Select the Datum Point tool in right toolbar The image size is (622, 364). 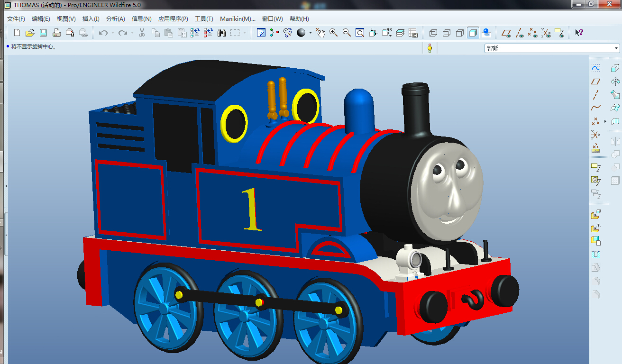pyautogui.click(x=596, y=121)
